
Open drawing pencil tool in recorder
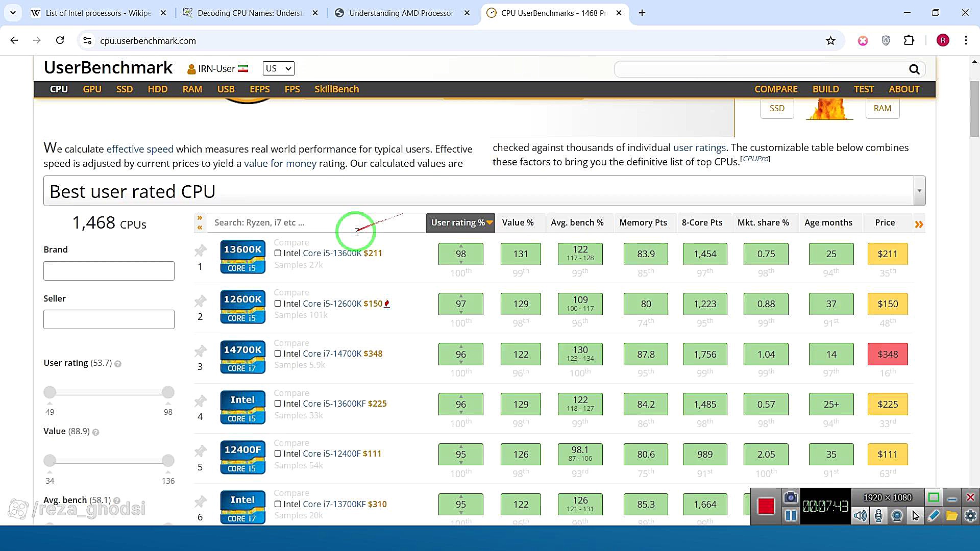coord(934,516)
